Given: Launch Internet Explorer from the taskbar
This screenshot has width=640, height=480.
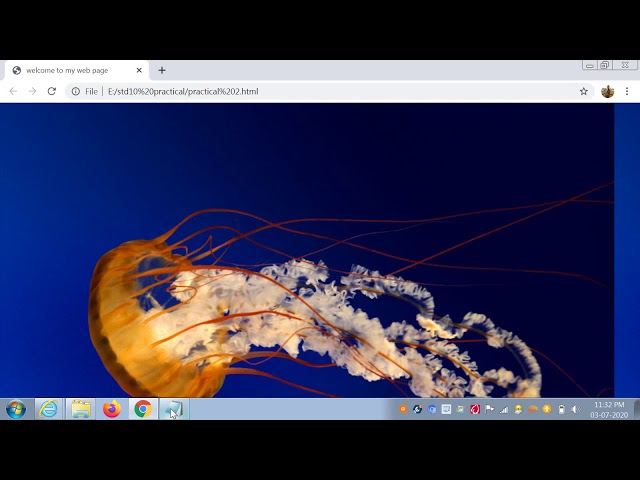Looking at the screenshot, I should coord(48,409).
